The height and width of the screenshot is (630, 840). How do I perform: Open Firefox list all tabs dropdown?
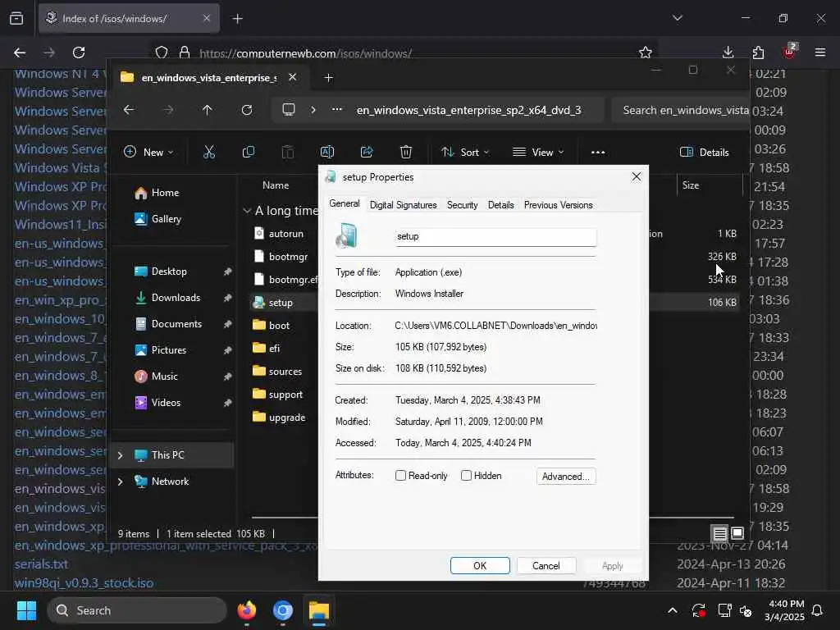coord(677,18)
